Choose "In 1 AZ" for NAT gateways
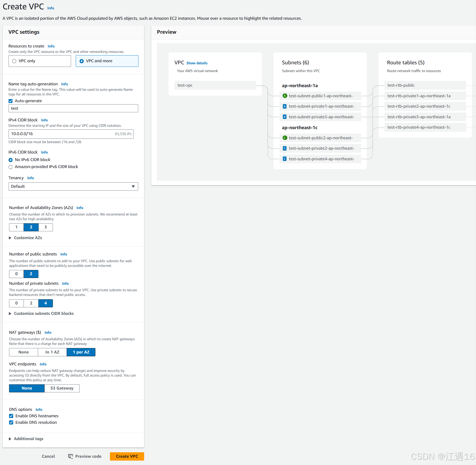 point(52,352)
